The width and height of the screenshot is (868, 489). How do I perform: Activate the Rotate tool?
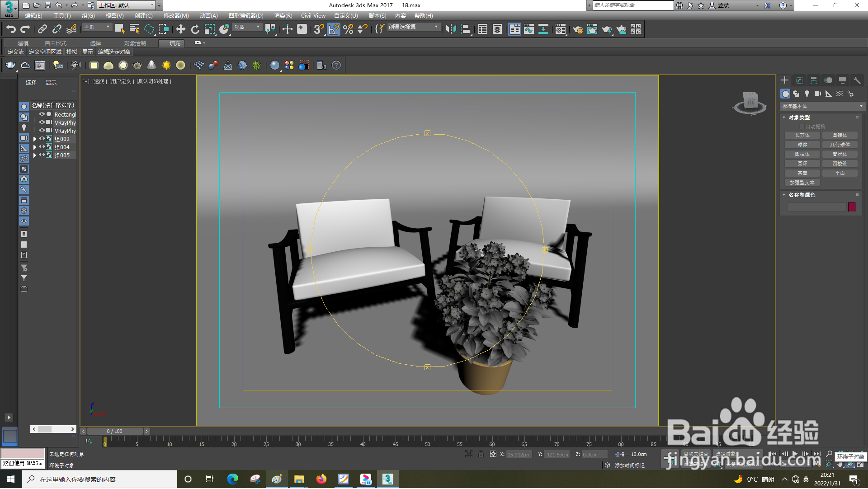coord(195,29)
